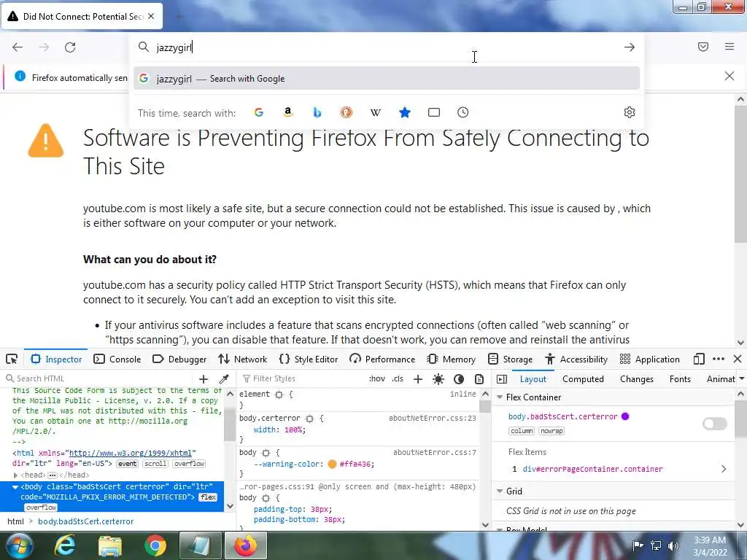Click aboutNetError.css:23 source link
Image resolution: width=747 pixels, height=560 pixels.
[432, 418]
